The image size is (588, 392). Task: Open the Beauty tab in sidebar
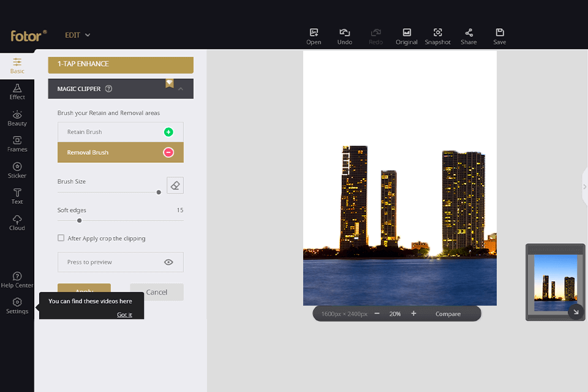pos(17,118)
